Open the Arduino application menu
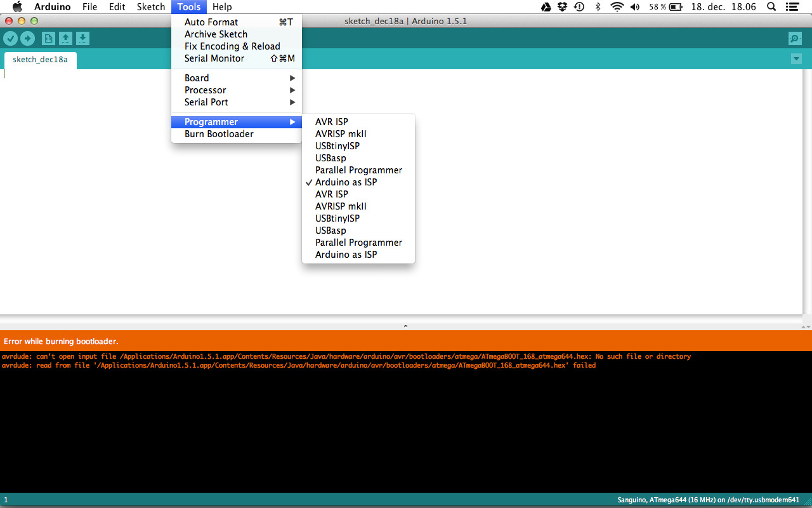 coord(53,7)
